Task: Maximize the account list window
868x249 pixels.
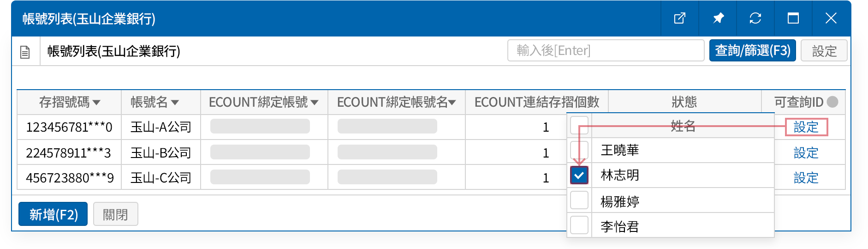Action: [793, 18]
